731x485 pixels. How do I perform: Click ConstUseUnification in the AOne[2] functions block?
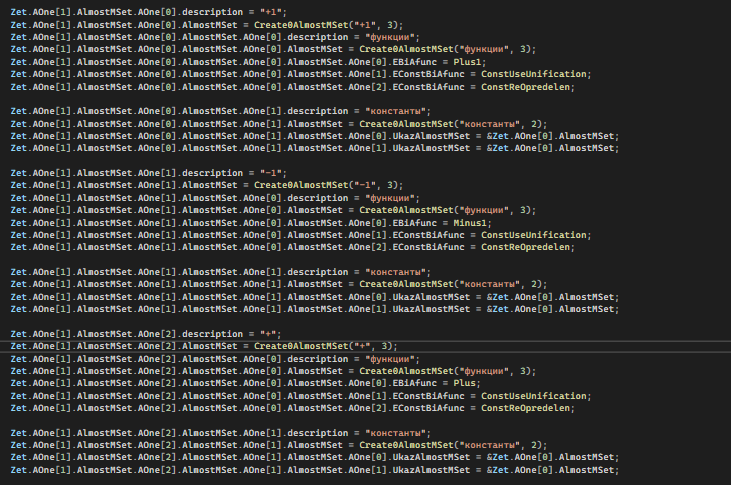pos(534,396)
